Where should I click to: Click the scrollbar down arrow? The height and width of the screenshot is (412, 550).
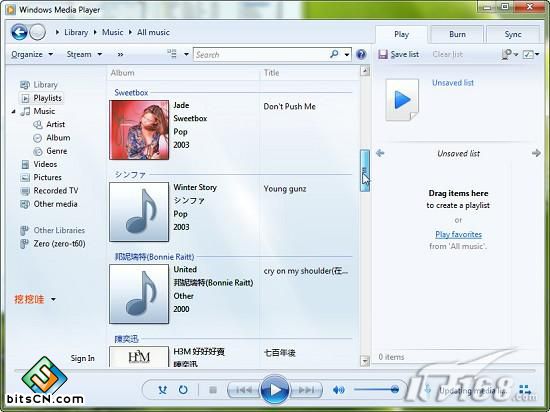[x=365, y=361]
